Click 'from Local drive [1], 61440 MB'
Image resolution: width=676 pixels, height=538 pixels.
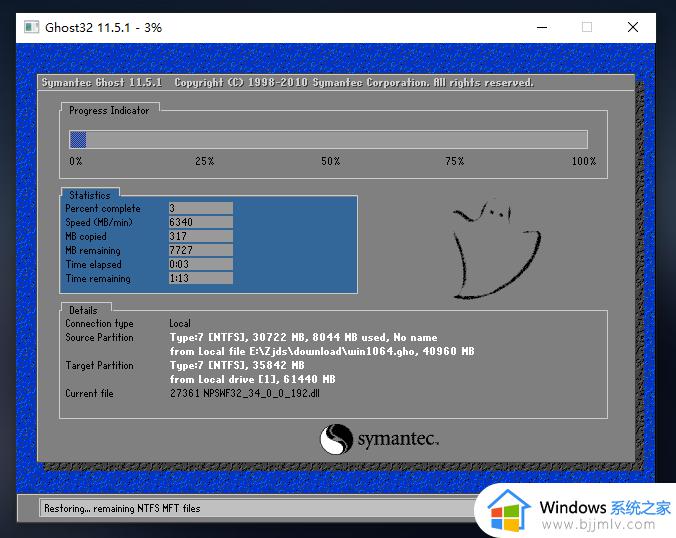click(252, 379)
